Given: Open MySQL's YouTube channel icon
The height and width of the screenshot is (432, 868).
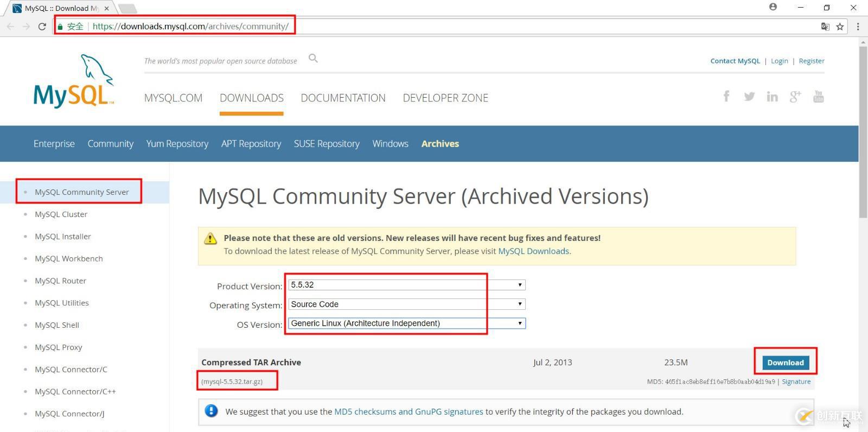Looking at the screenshot, I should click(x=818, y=97).
